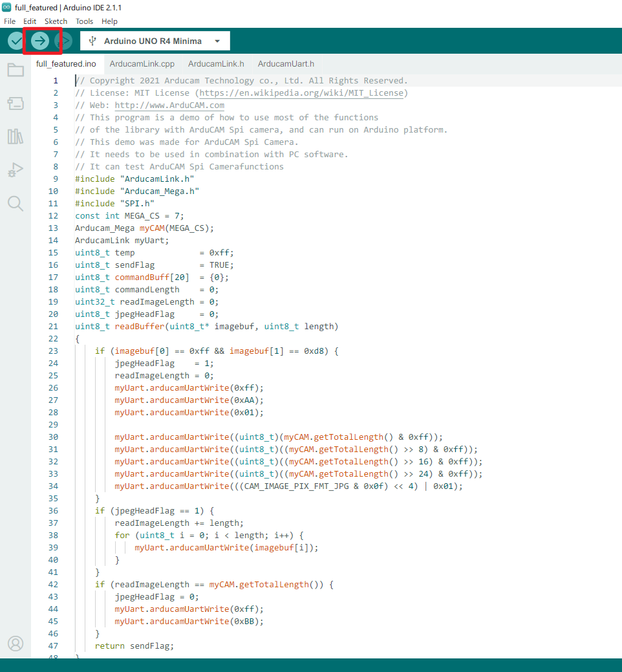
Task: Click line number 21 in the gutter
Action: 53,327
